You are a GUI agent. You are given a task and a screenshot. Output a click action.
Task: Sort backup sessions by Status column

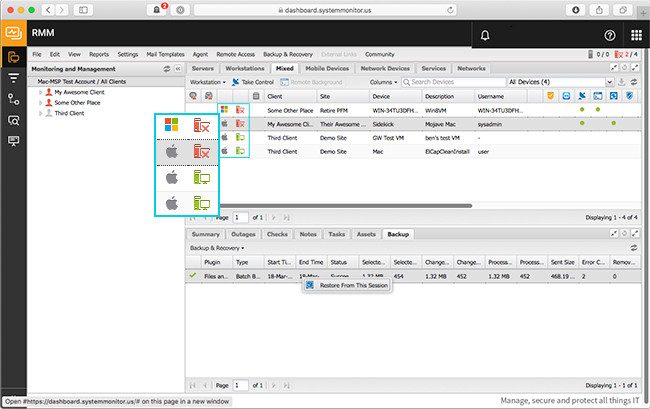pyautogui.click(x=342, y=262)
